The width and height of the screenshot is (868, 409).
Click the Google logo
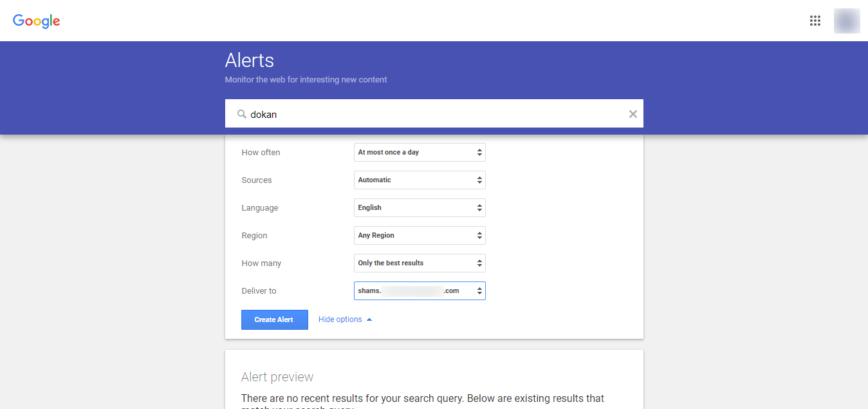coord(37,21)
